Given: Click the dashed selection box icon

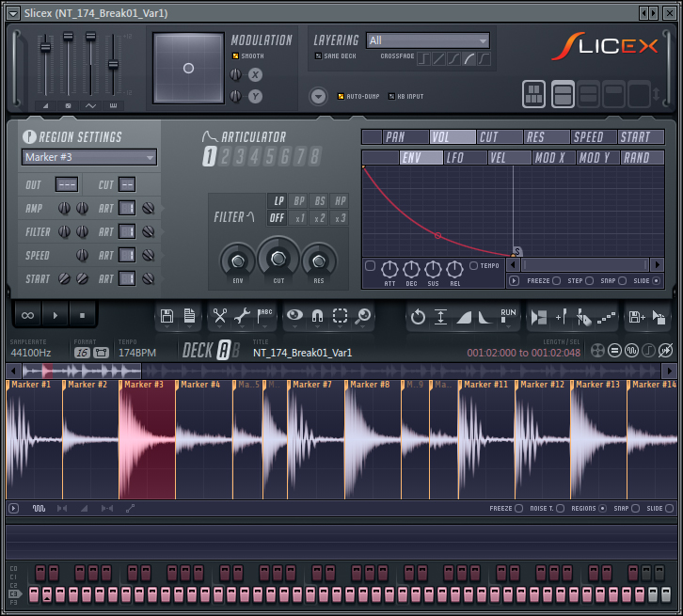Looking at the screenshot, I should 340,316.
